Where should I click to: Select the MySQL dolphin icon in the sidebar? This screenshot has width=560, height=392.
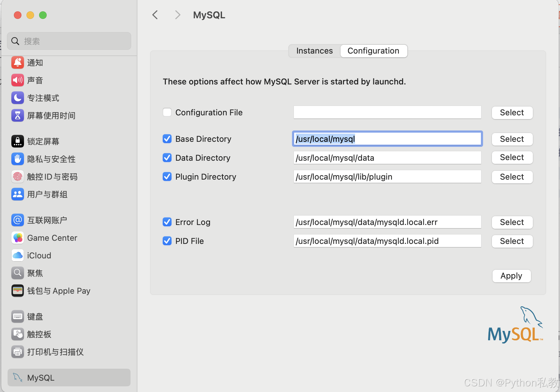[18, 378]
